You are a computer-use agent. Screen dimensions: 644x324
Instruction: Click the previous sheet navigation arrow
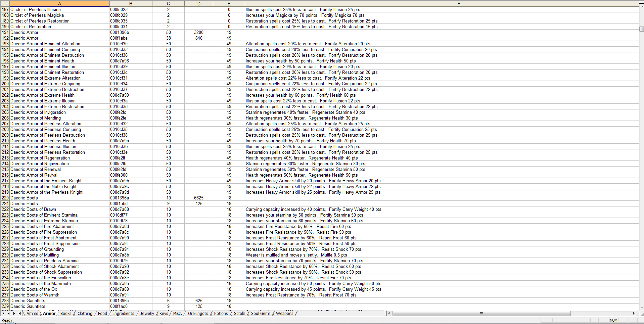point(9,313)
